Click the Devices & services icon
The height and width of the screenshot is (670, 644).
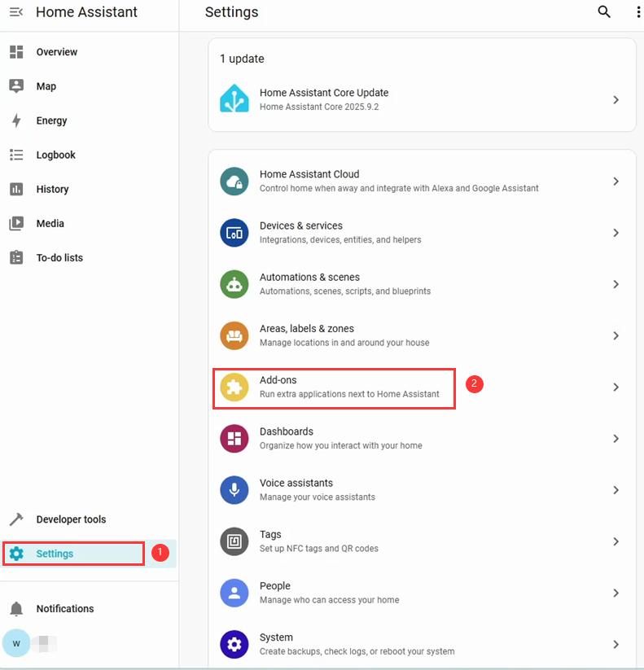click(234, 233)
